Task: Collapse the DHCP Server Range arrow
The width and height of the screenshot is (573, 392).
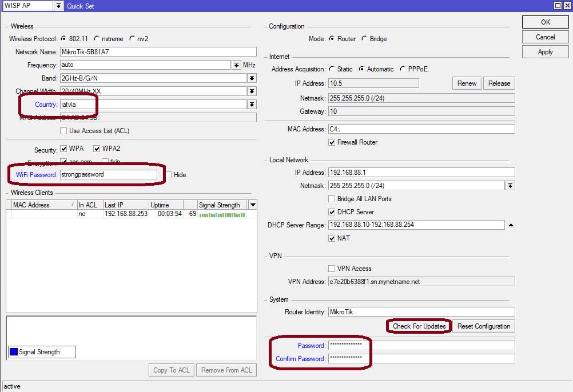Action: 511,225
